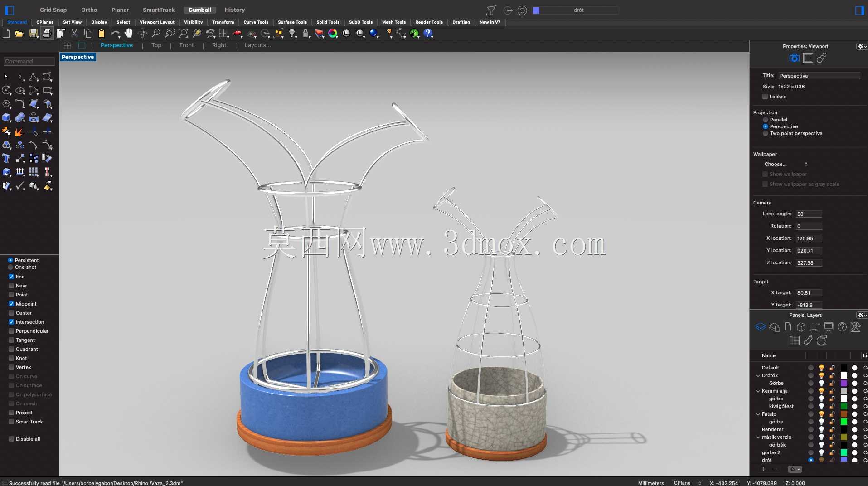Check the Disable all snaps checkbox
This screenshot has width=868, height=486.
11,439
